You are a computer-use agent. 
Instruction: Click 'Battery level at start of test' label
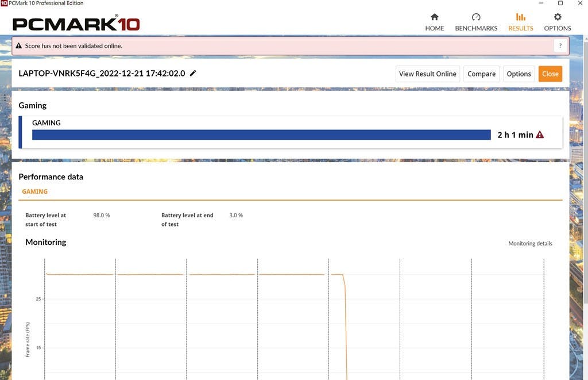pyautogui.click(x=45, y=220)
